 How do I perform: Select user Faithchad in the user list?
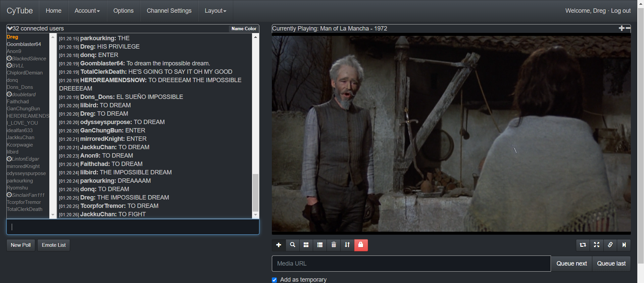point(18,102)
